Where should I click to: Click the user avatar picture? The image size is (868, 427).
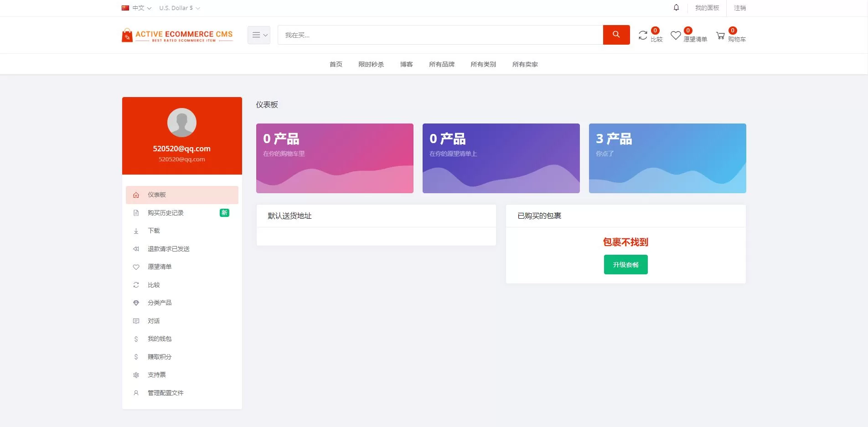point(182,123)
